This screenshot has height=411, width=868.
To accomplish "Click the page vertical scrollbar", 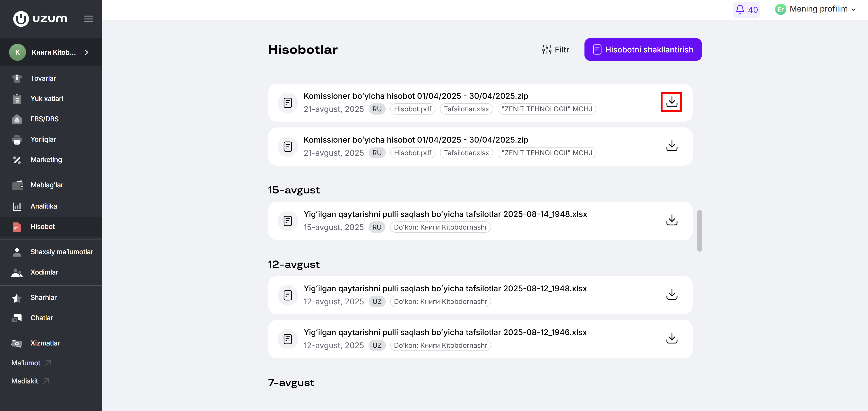I will [699, 230].
